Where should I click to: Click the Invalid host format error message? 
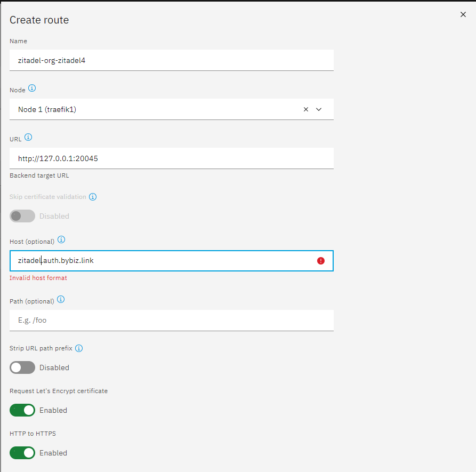coord(38,278)
